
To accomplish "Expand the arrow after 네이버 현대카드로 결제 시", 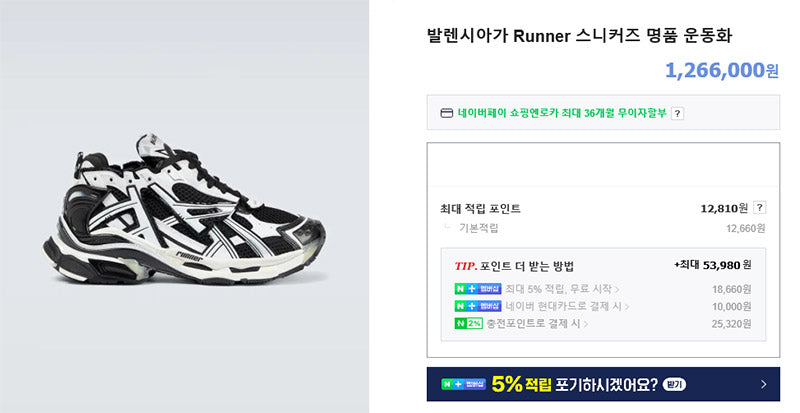I will 627,307.
